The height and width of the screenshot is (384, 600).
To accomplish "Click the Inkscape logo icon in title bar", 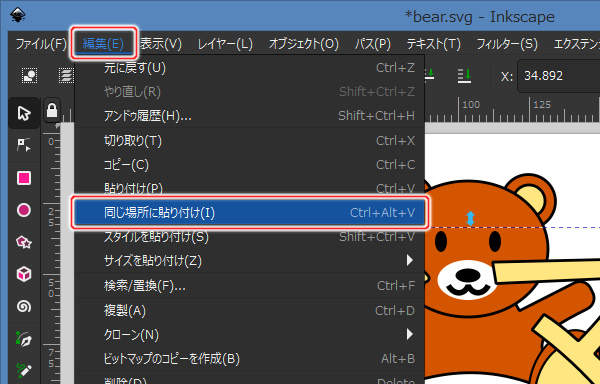I will [x=18, y=16].
